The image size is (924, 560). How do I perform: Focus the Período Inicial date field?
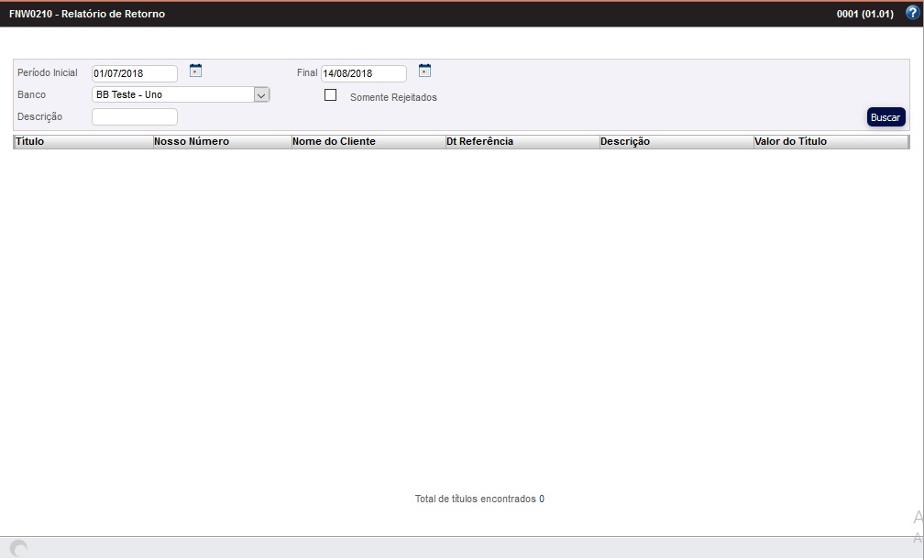coord(134,74)
